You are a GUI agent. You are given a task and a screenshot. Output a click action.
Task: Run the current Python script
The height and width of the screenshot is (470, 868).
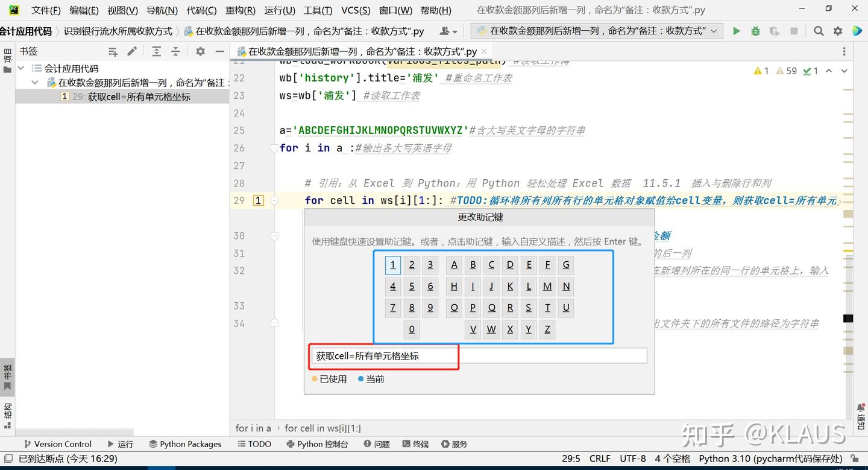[x=736, y=30]
